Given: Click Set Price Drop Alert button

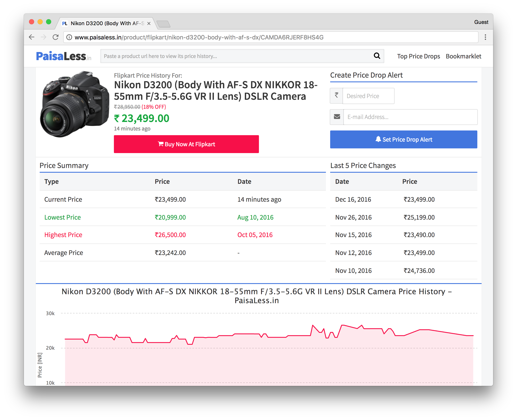Looking at the screenshot, I should [404, 139].
